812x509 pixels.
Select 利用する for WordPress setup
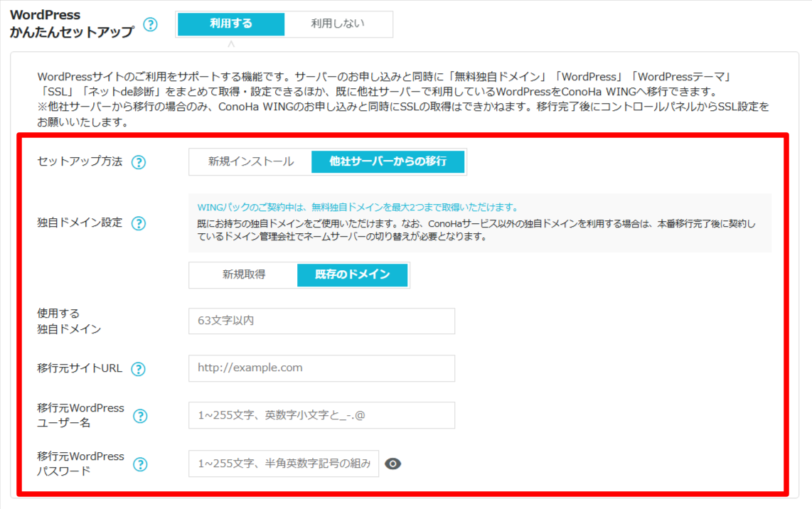[x=231, y=24]
